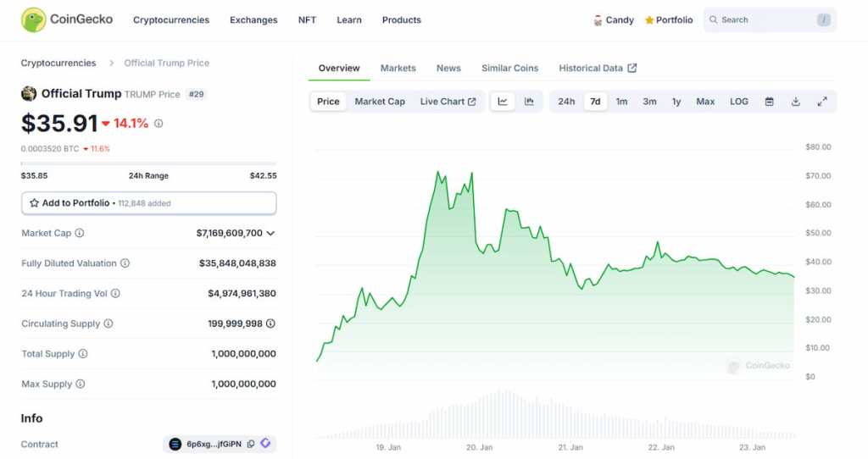Click the 6p6xg...jfGiPN contract address
Viewport: 868px width, 459px height.
(x=214, y=444)
